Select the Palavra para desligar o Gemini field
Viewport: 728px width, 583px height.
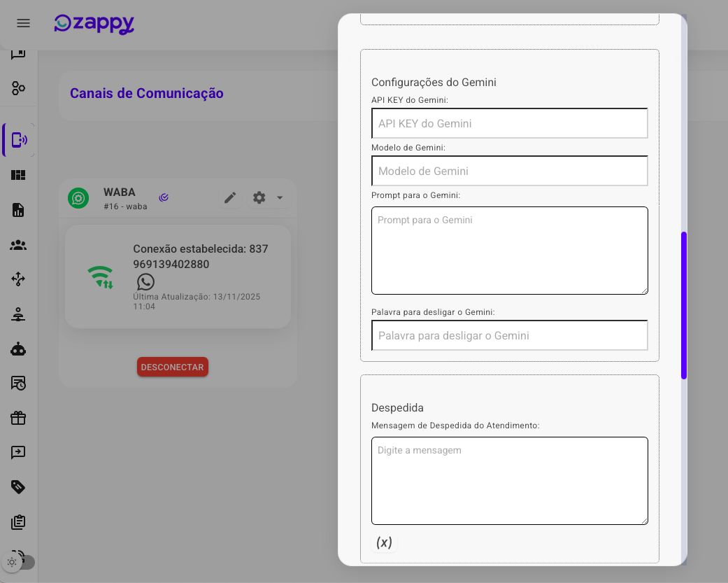point(509,335)
